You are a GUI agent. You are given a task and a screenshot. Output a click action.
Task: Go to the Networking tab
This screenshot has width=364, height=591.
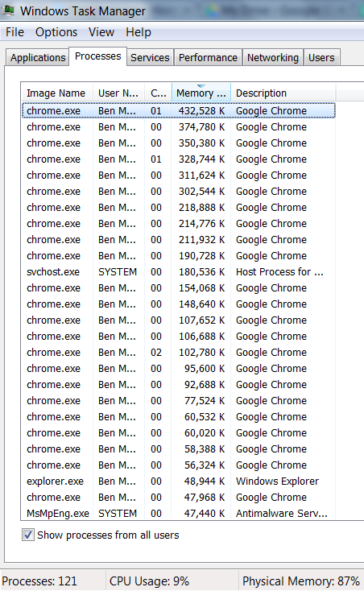point(273,58)
